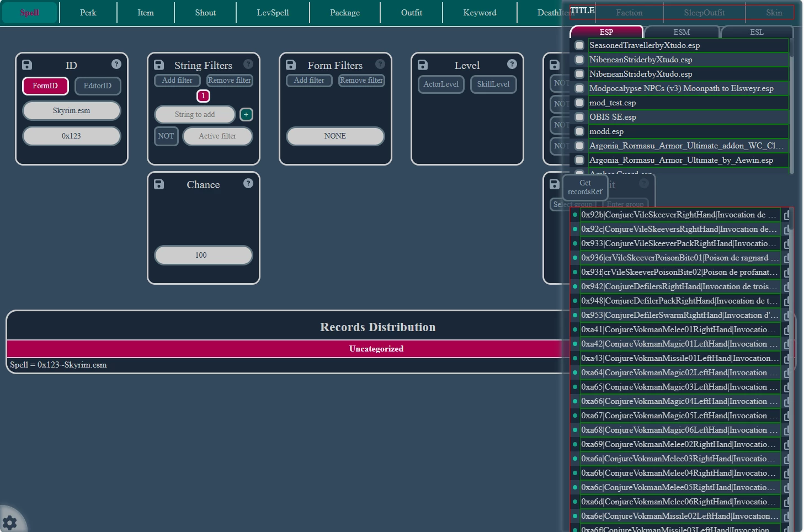
Task: Open Form Filters help question mark
Action: (380, 64)
